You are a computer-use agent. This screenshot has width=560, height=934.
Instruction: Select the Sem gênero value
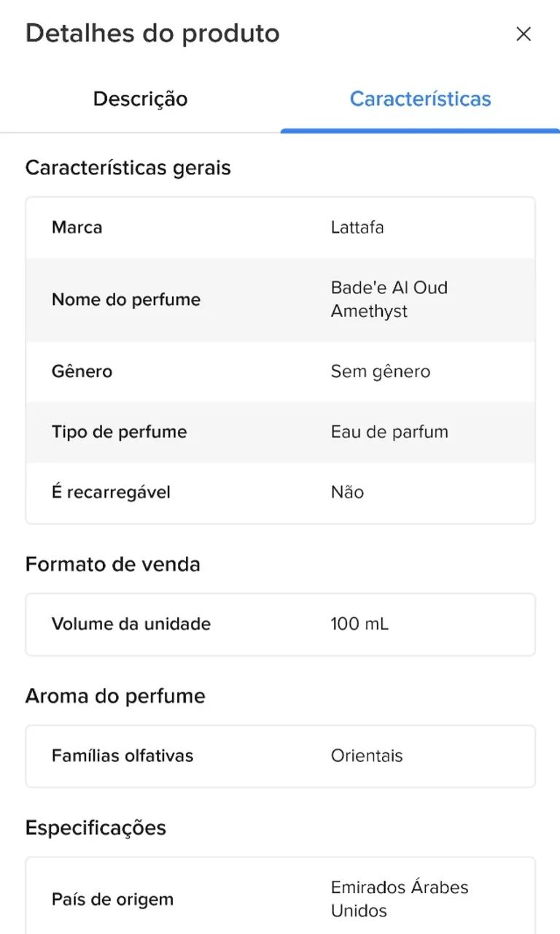tap(381, 371)
